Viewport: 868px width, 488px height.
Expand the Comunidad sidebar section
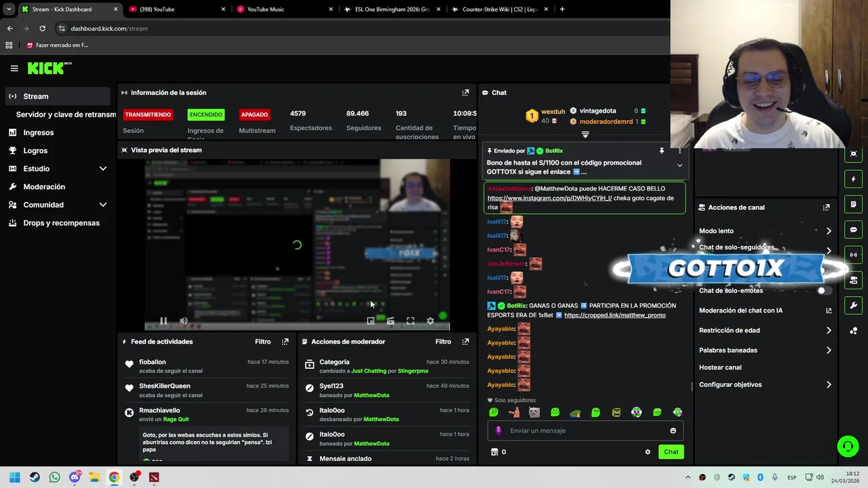[x=103, y=205]
